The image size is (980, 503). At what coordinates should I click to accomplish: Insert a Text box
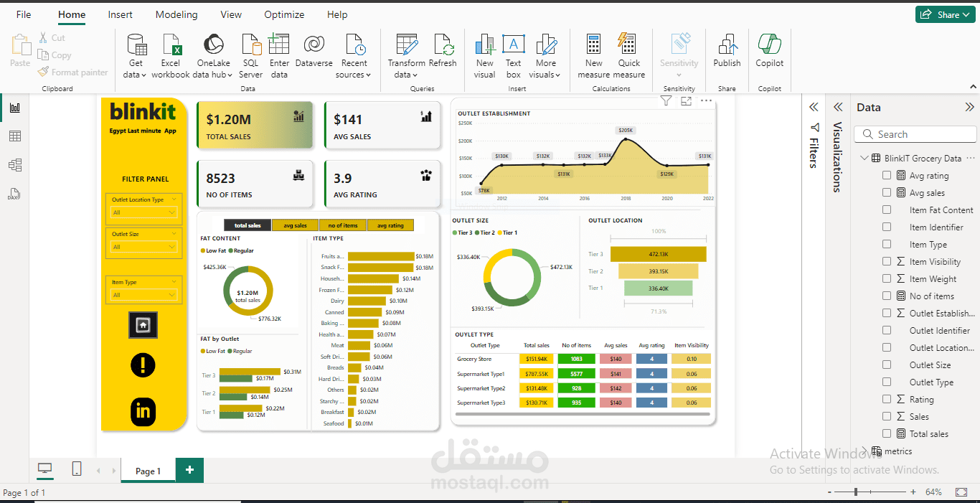pyautogui.click(x=513, y=56)
